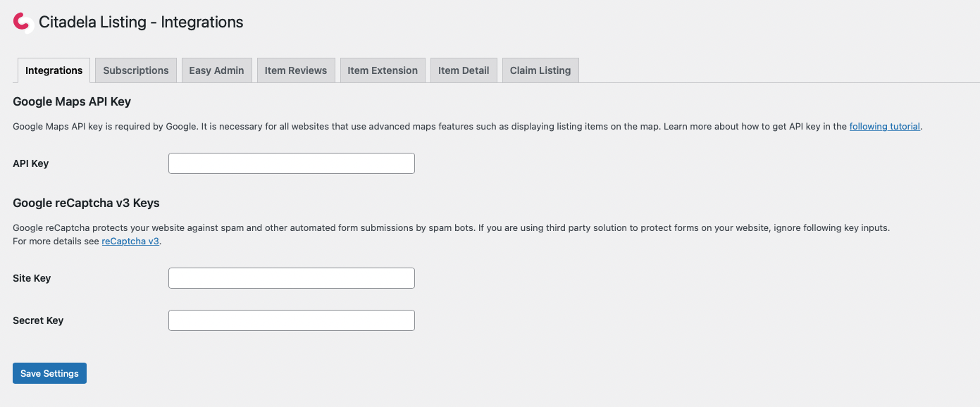
Task: Switch to the Item Detail tab
Action: (x=464, y=70)
